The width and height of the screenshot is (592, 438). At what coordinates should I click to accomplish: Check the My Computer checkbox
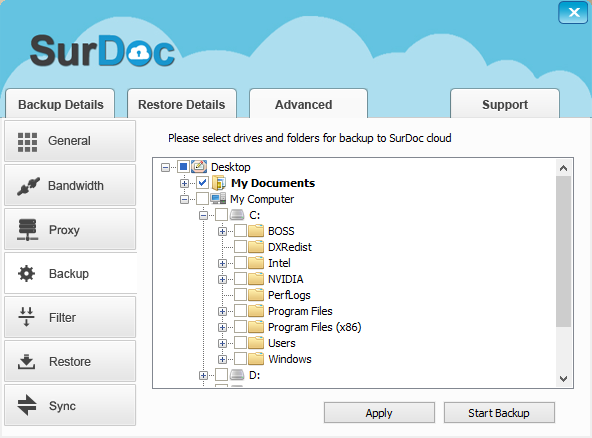click(x=202, y=199)
